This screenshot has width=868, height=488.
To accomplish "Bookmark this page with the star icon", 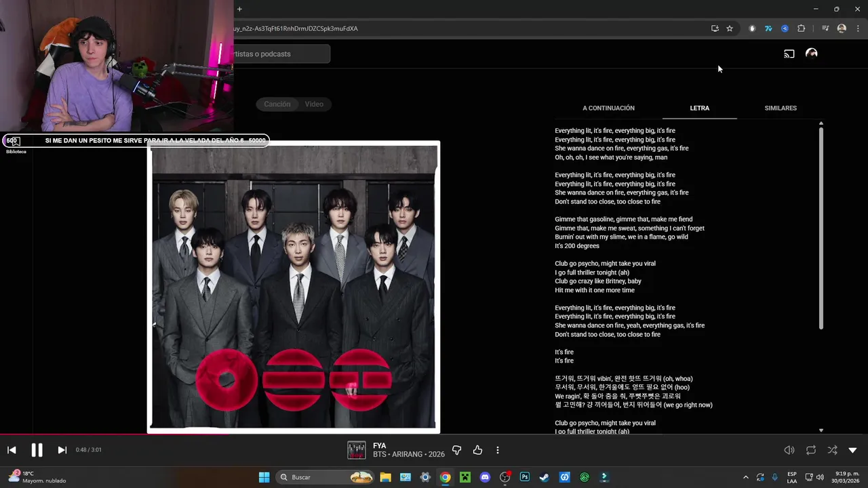I will tap(730, 28).
